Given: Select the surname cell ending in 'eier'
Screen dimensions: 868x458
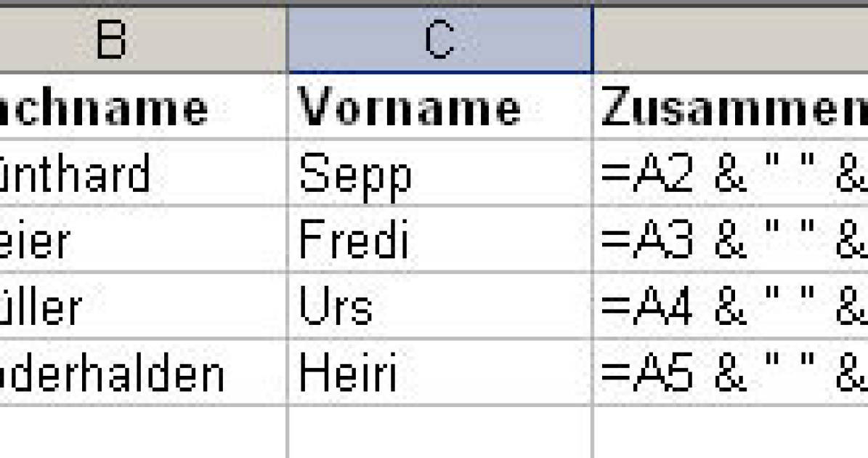Looking at the screenshot, I should (143, 238).
